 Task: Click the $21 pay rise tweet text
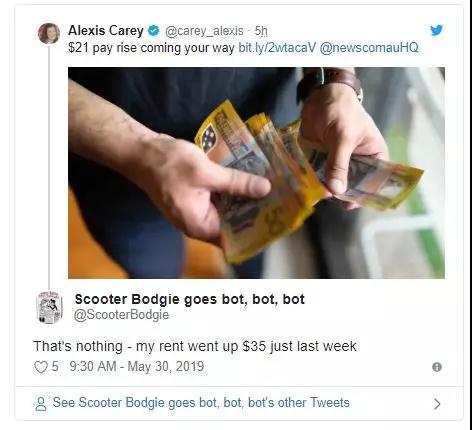[x=151, y=48]
